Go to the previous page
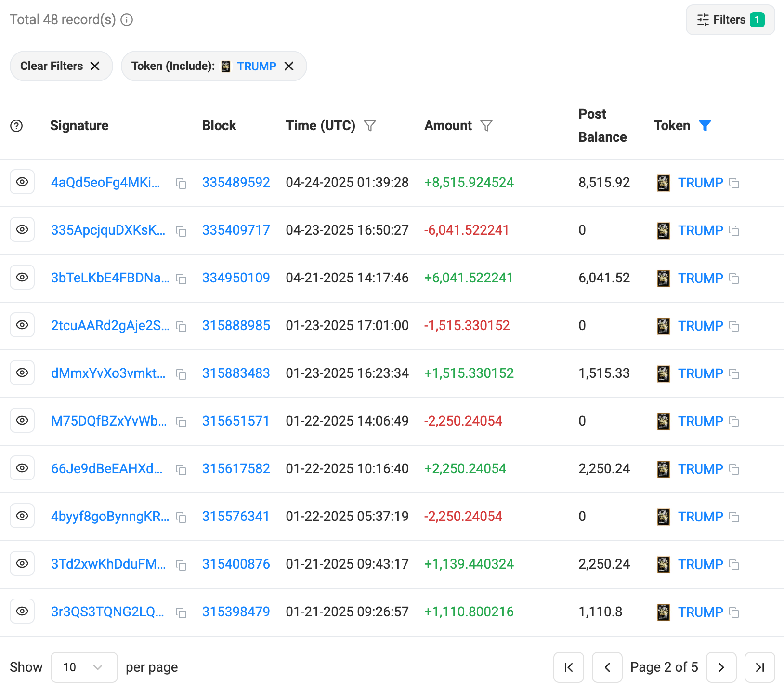Screen dimensions: 784x692 [607, 667]
